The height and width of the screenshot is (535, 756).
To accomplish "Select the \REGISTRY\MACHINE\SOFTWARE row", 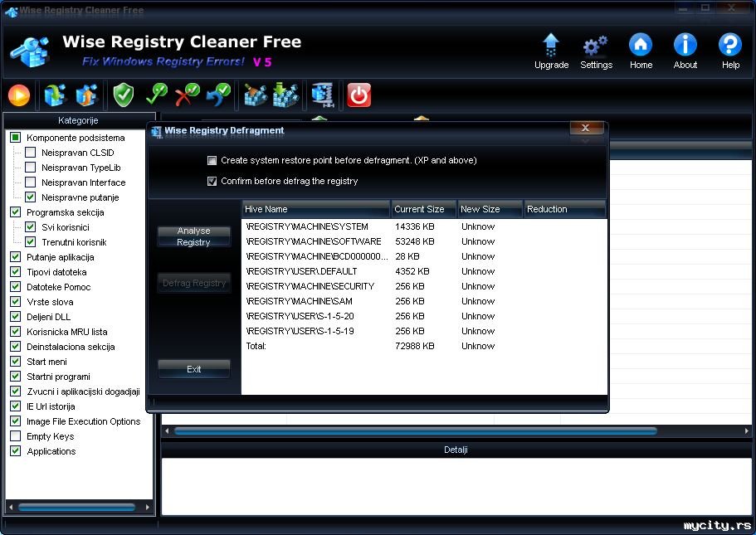I will [x=424, y=241].
